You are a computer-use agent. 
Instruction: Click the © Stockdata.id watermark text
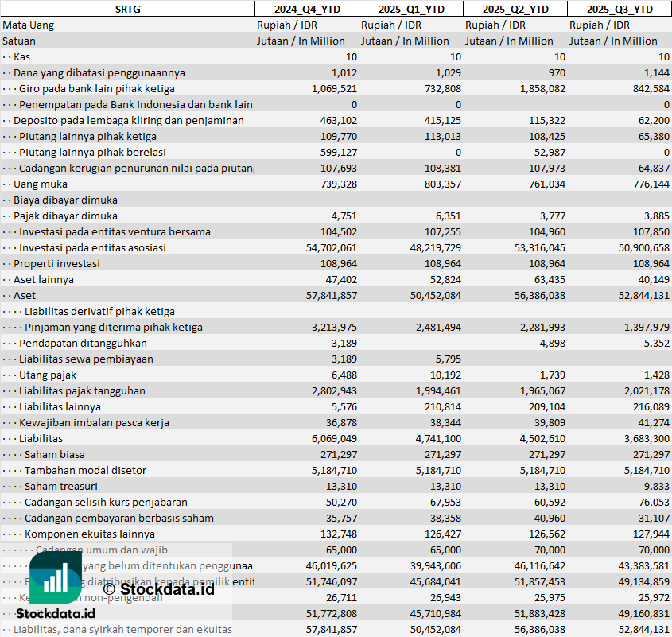[158, 588]
